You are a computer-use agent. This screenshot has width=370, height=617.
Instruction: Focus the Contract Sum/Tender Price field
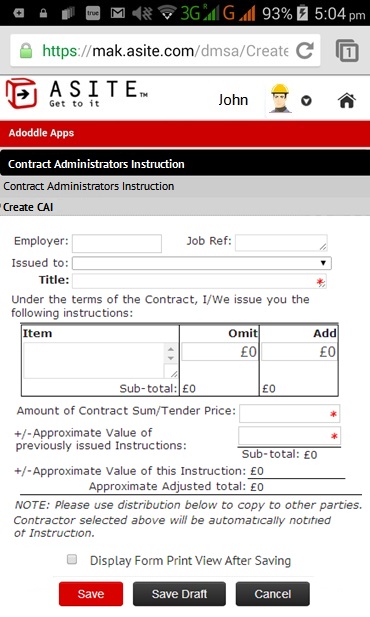290,414
